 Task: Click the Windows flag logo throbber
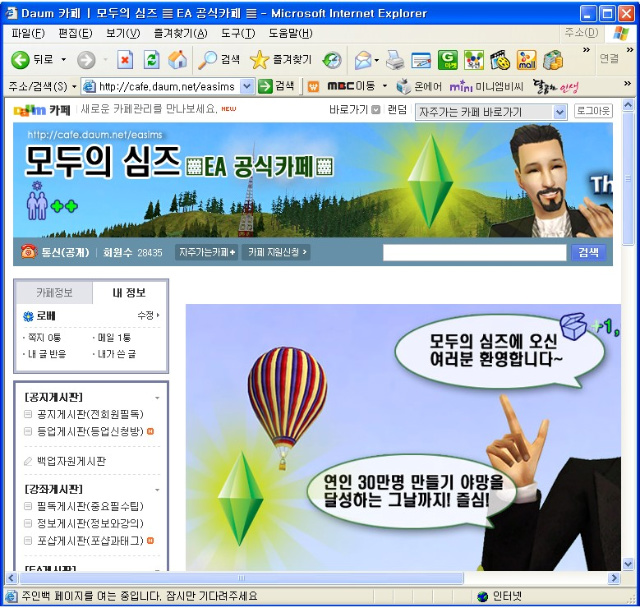[x=621, y=33]
